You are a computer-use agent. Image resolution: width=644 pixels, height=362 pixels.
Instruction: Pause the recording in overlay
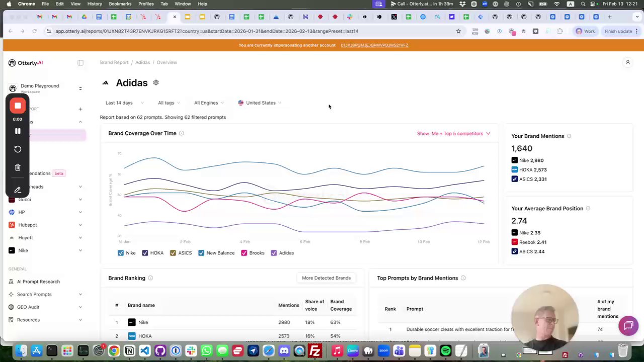18,131
